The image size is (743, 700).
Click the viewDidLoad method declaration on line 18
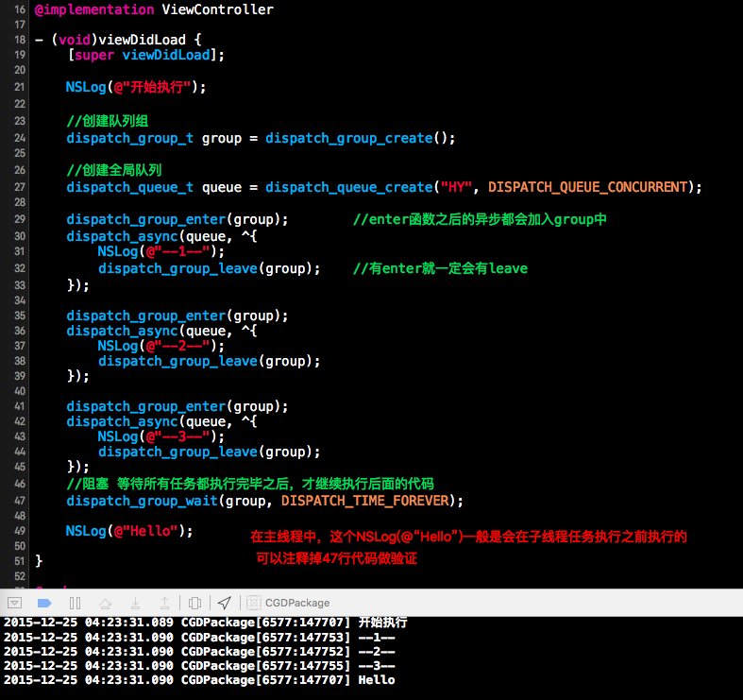(x=142, y=40)
